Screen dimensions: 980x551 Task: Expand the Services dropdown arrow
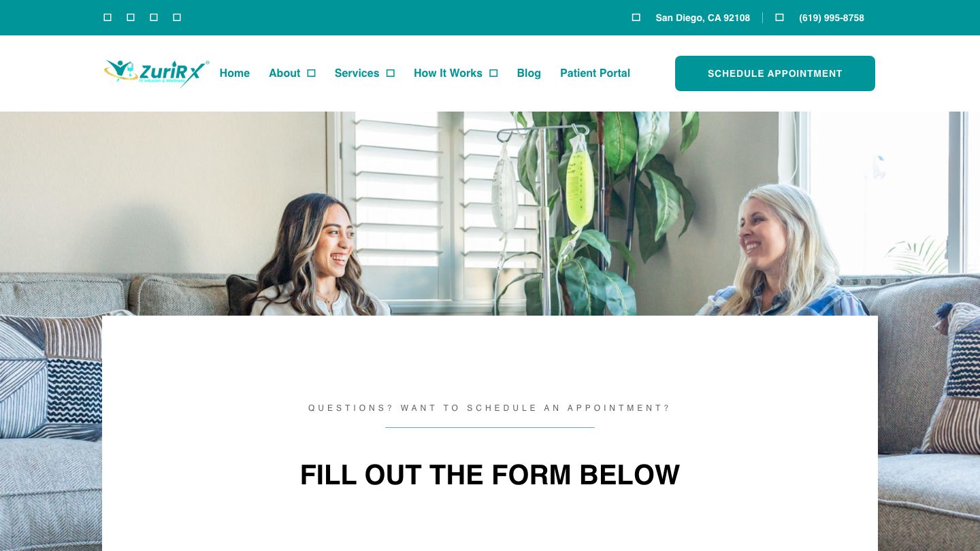(x=391, y=73)
